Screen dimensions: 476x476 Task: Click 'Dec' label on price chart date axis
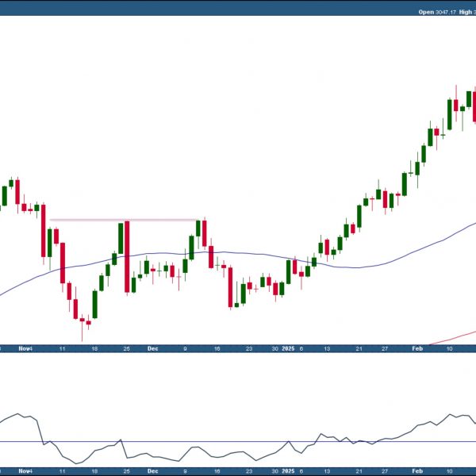point(152,348)
